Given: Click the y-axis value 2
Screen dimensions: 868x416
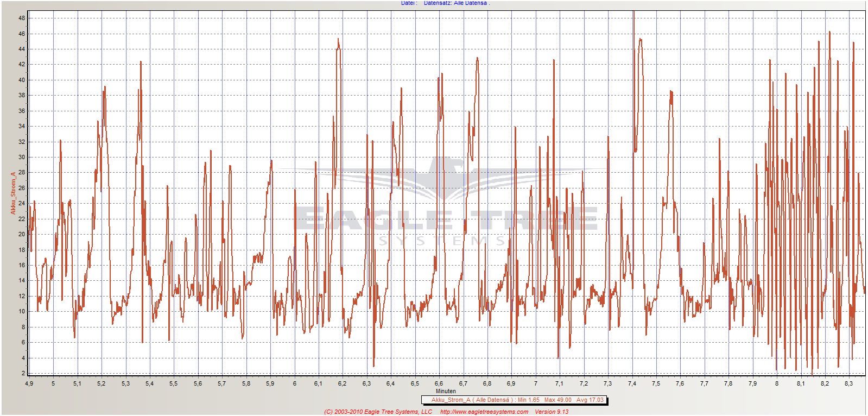Looking at the screenshot, I should coord(23,374).
